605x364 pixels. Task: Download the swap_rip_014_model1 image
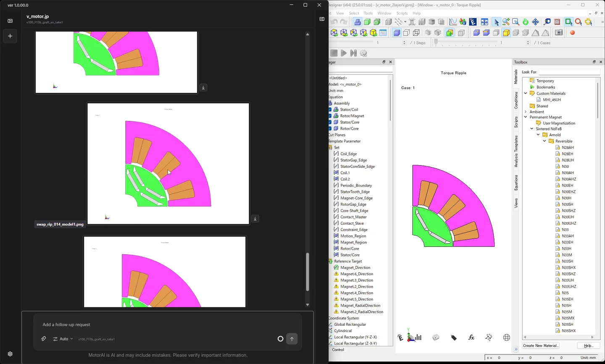pos(255,219)
